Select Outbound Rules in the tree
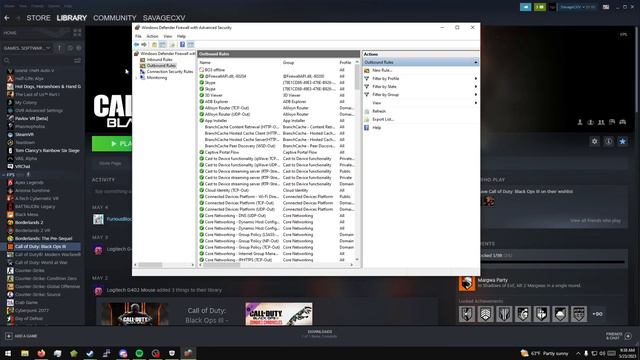 click(161, 65)
